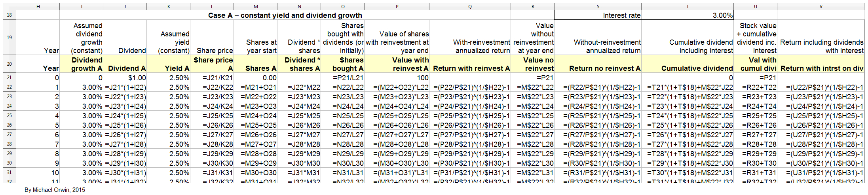Click the Interest rate label cell
This screenshot has width=868, height=195.
598,15
